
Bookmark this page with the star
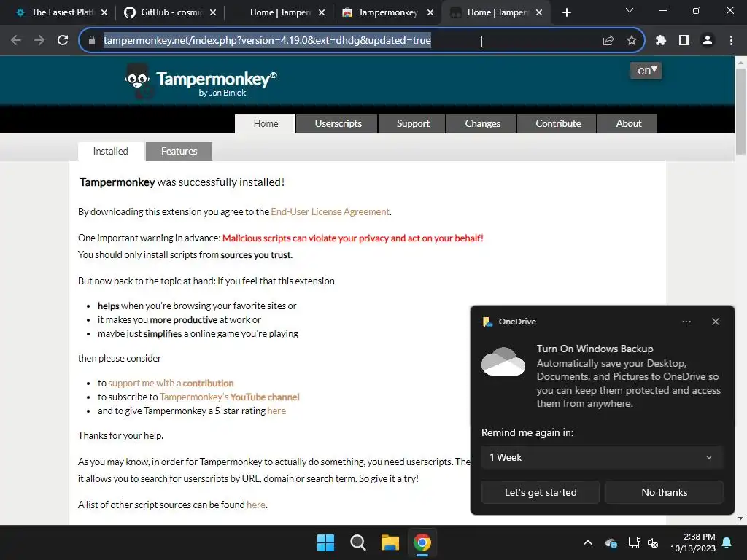632,41
